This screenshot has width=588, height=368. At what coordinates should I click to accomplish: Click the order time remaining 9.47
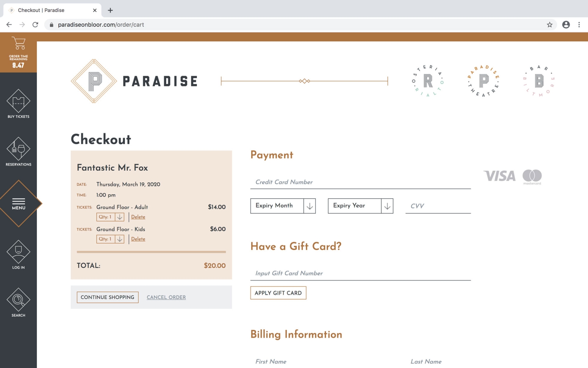tap(18, 65)
